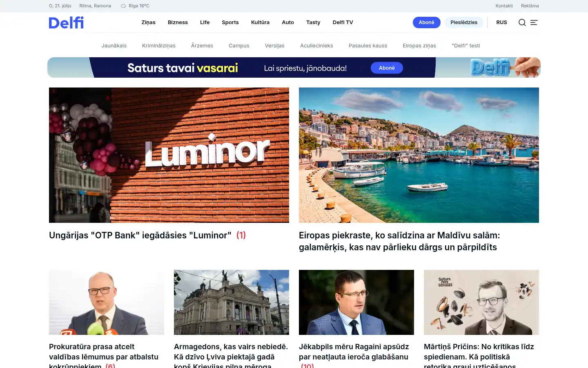Select the Kriminālziņas tab
The image size is (588, 368).
click(x=159, y=46)
